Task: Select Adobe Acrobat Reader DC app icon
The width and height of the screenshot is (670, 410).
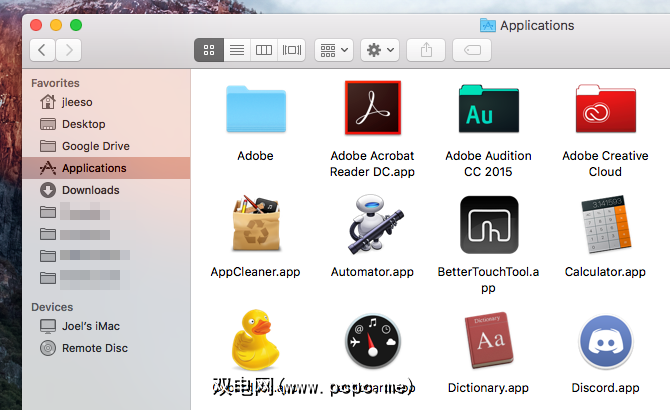Action: coord(373,108)
